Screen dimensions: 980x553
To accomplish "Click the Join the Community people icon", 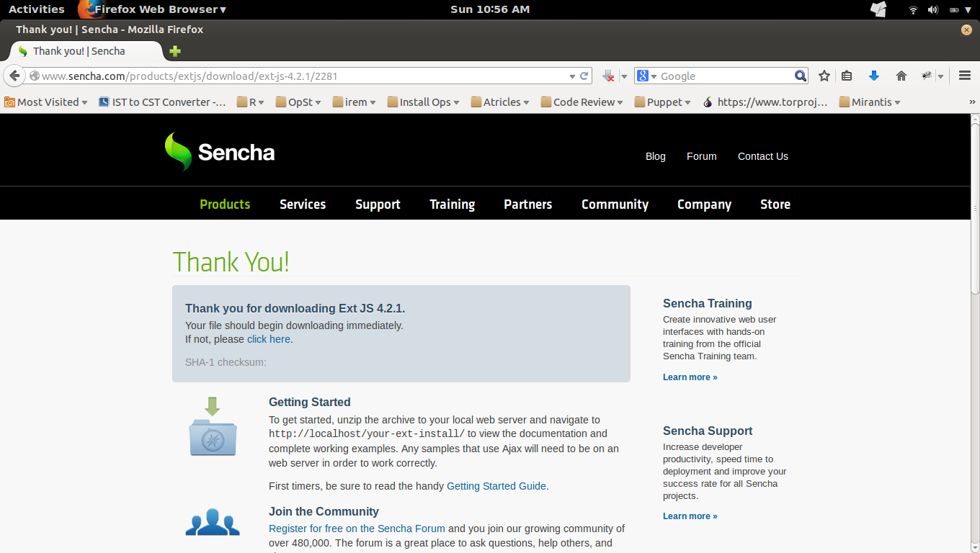I will pyautogui.click(x=213, y=522).
